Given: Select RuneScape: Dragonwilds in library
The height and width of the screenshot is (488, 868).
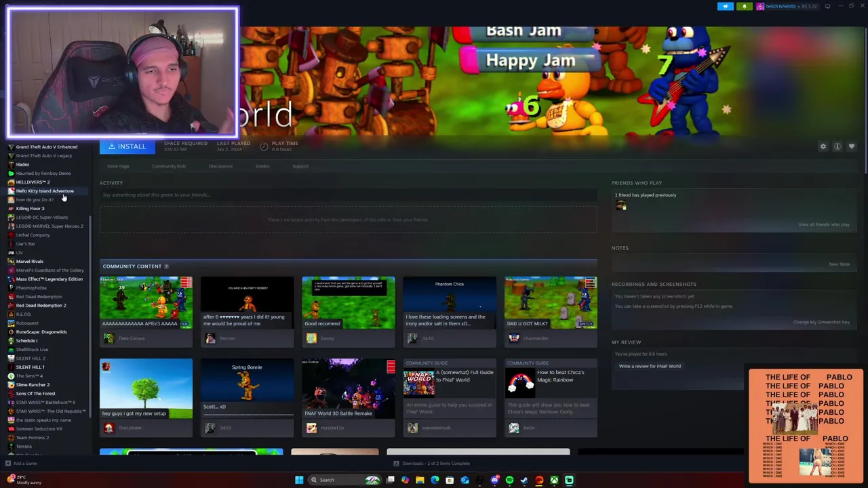Looking at the screenshot, I should (41, 332).
